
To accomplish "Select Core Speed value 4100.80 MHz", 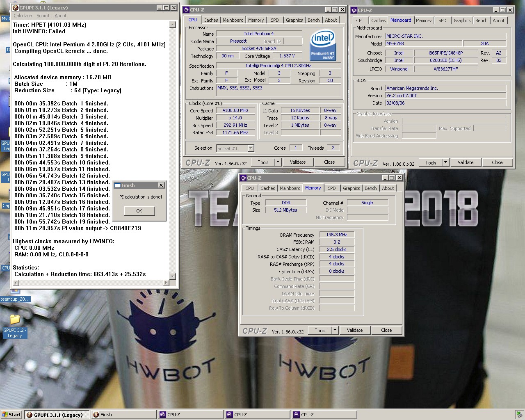I will coord(235,110).
